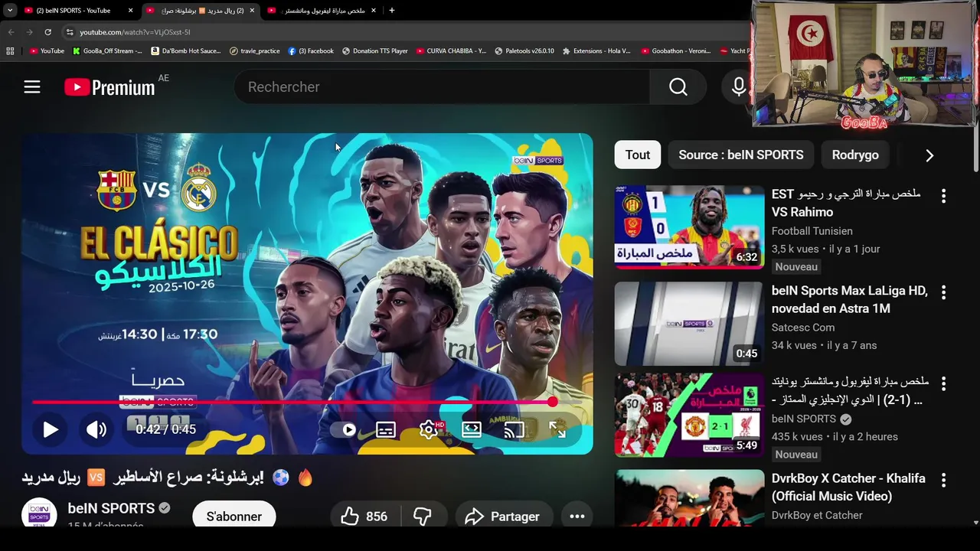Open the CURVA CHABIBA bookmark
The image size is (980, 551).
pyautogui.click(x=451, y=51)
